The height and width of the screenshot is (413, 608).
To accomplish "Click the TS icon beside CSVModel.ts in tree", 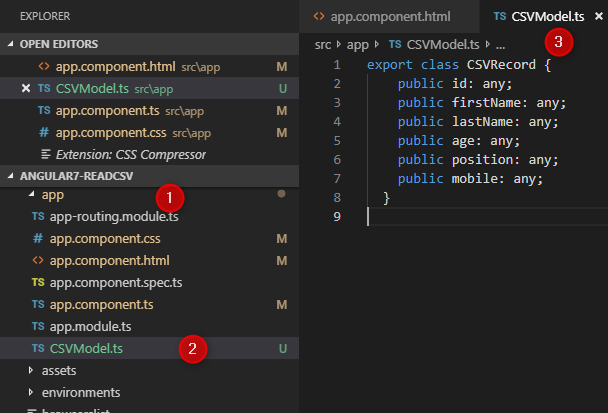I will point(38,348).
